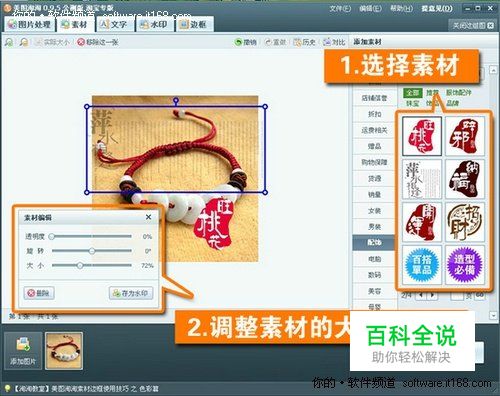Click the material panel scroll-up arrow

(493, 70)
